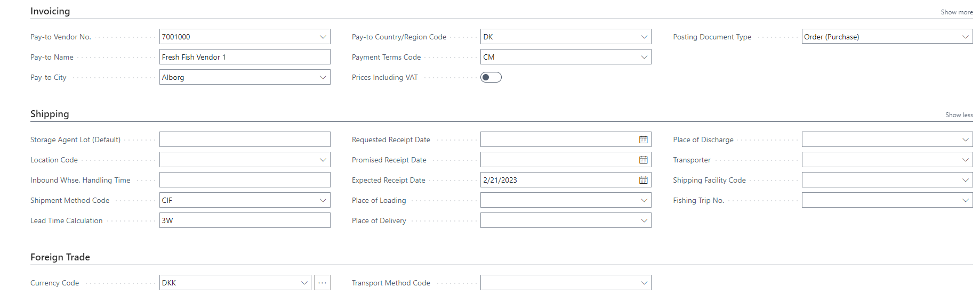The width and height of the screenshot is (980, 303).
Task: Open calendar for Requested Receipt Date
Action: click(643, 140)
